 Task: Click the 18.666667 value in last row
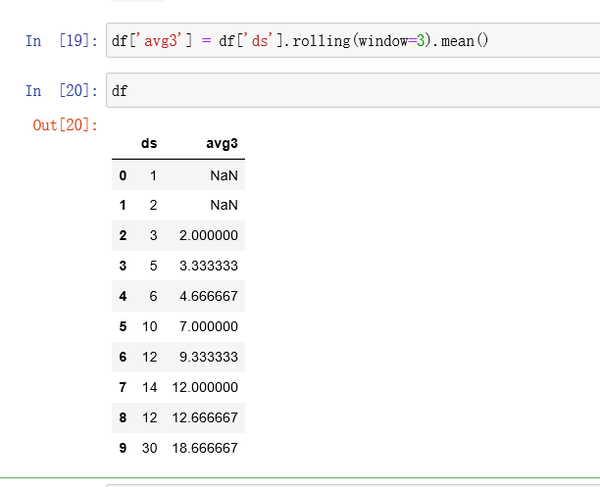[205, 448]
